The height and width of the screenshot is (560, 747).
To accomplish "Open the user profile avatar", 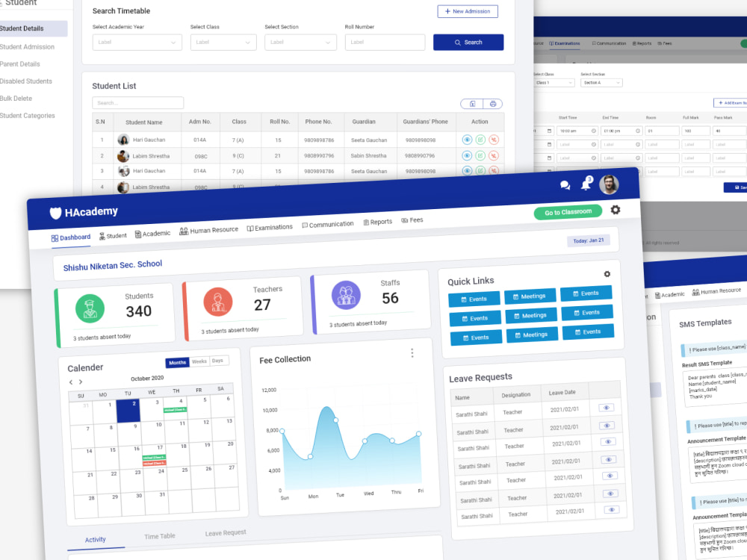I will (609, 184).
